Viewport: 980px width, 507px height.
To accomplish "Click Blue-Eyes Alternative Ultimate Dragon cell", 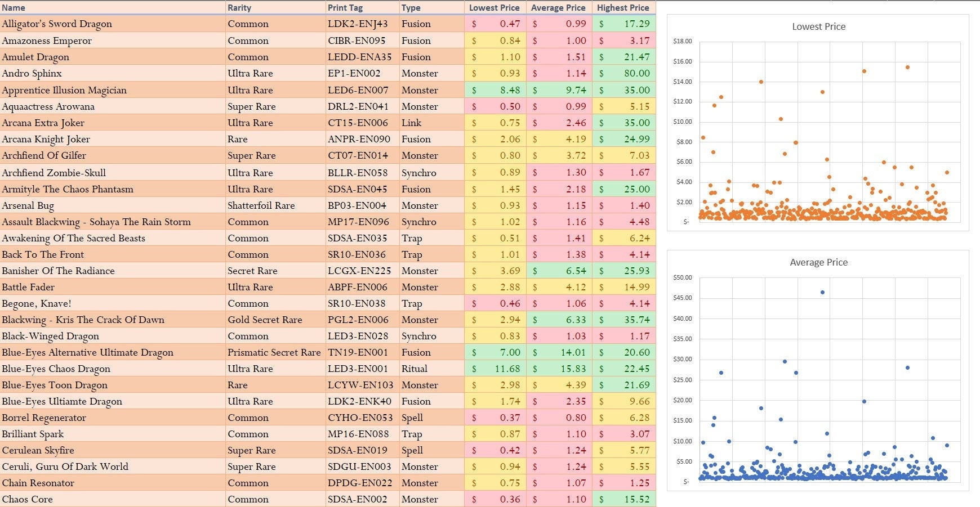I will 113,352.
